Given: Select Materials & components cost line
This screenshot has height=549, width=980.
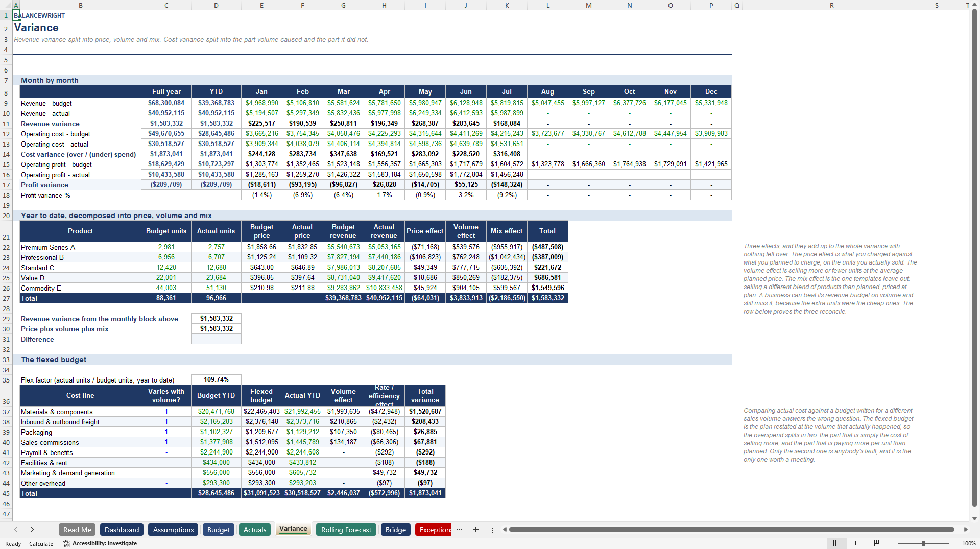Looking at the screenshot, I should pos(81,412).
